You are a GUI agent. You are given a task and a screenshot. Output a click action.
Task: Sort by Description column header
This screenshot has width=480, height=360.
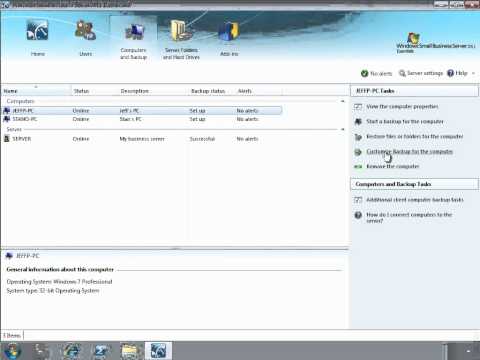(x=152, y=91)
